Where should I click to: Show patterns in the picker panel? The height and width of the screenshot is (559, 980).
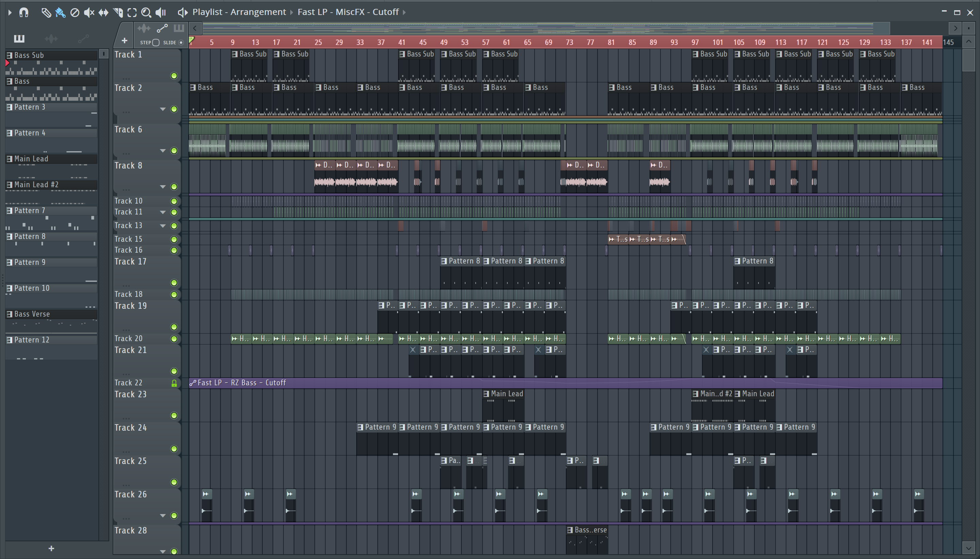click(x=19, y=38)
